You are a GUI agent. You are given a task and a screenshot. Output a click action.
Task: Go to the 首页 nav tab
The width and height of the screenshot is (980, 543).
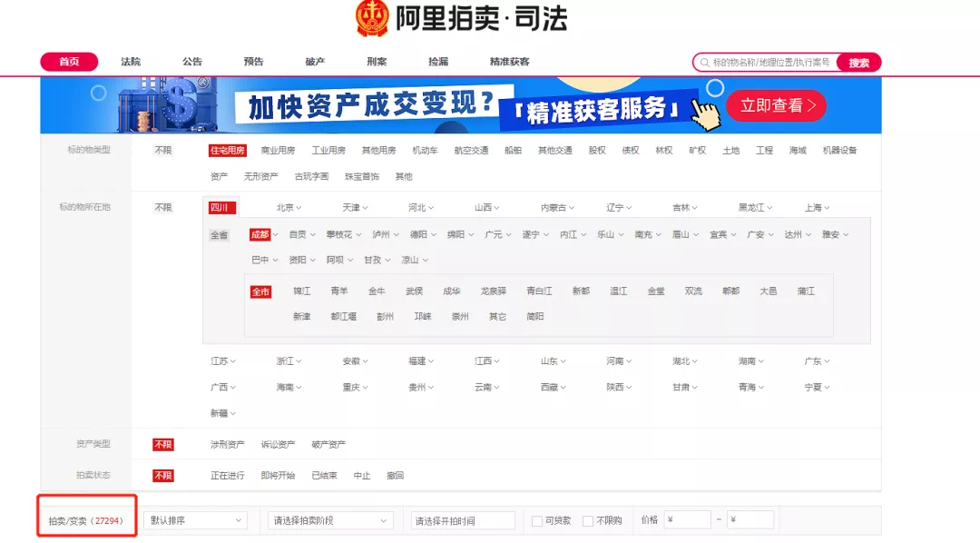pyautogui.click(x=69, y=62)
